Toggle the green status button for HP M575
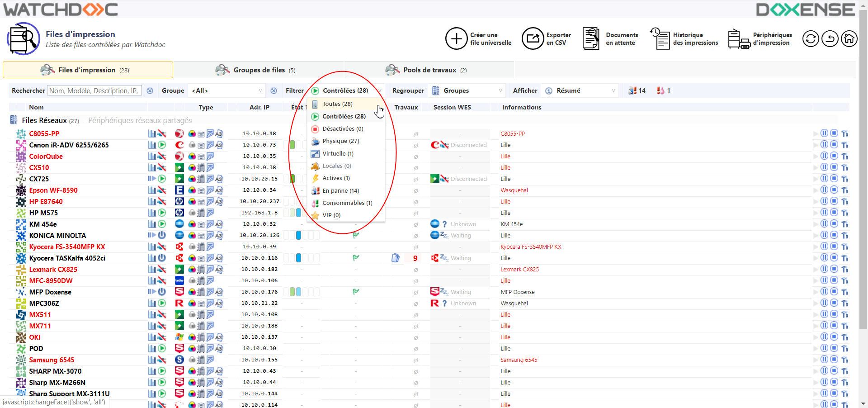The height and width of the screenshot is (408, 868). pos(162,213)
